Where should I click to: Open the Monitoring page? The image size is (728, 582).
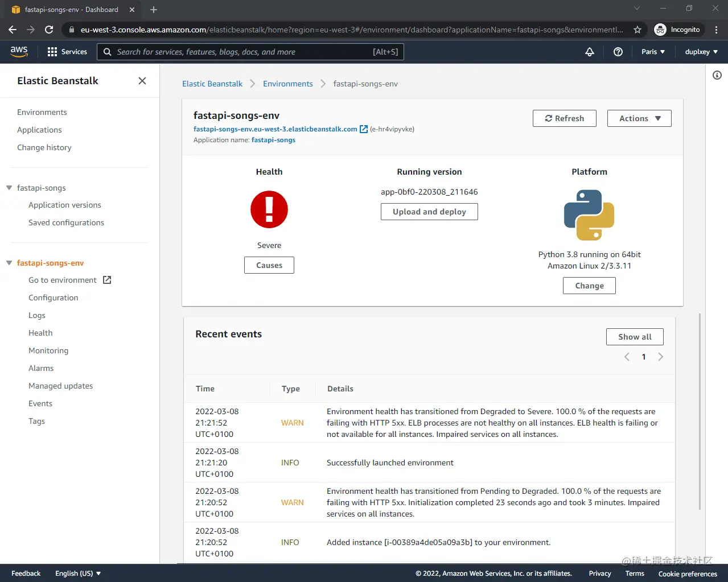coord(48,350)
